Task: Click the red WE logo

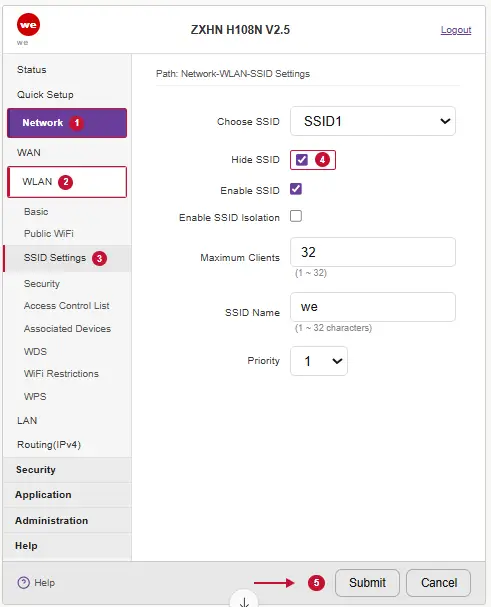Action: pos(28,24)
